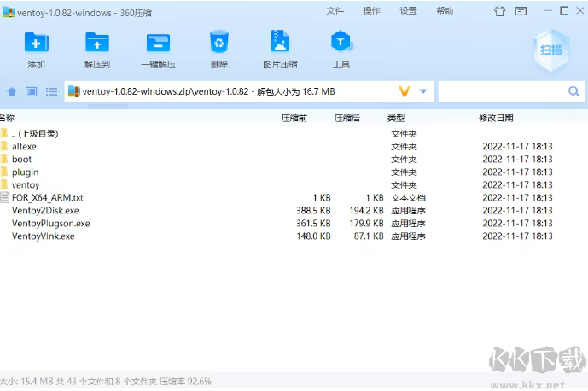Open the Operation (操作) menu

click(371, 11)
